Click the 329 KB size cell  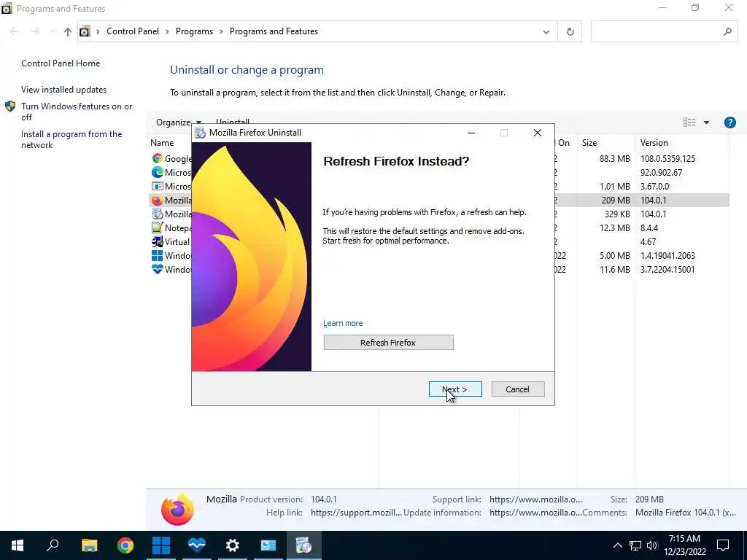[x=617, y=214]
